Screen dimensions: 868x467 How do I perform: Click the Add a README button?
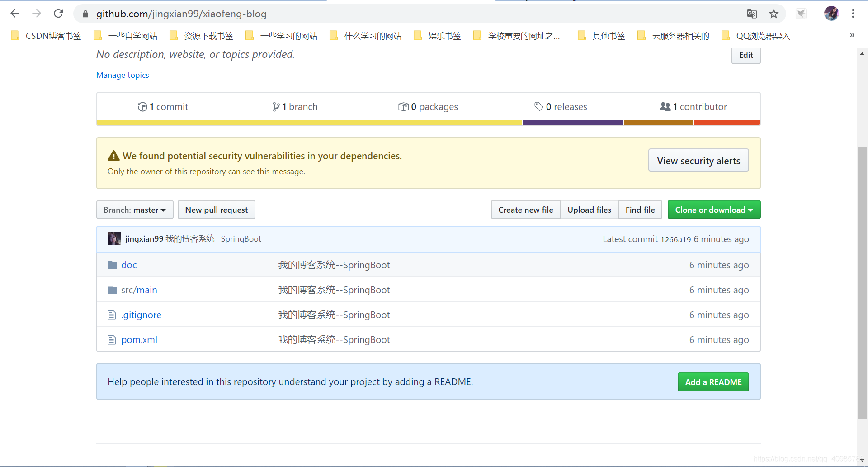tap(713, 382)
